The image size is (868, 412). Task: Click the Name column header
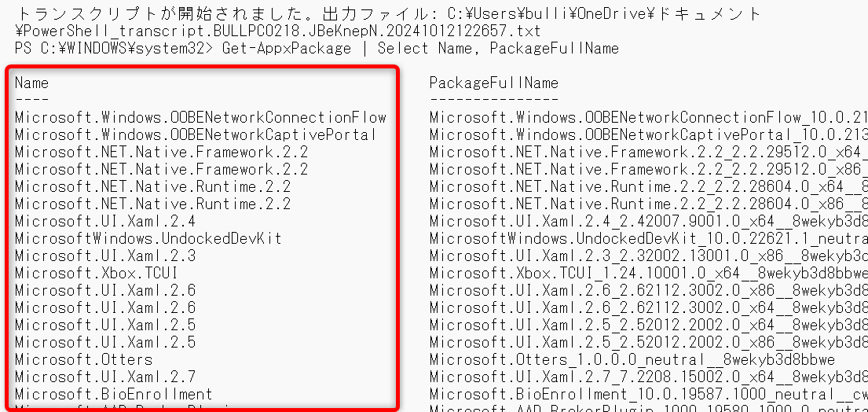[31, 83]
